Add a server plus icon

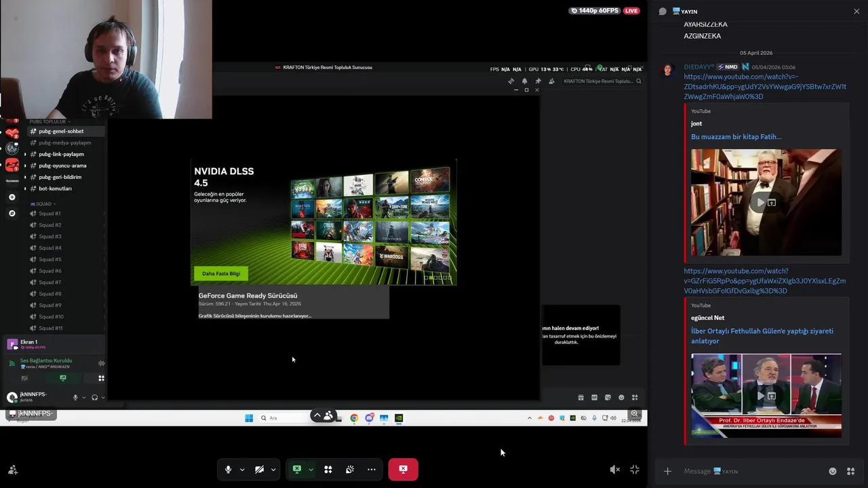(x=12, y=197)
